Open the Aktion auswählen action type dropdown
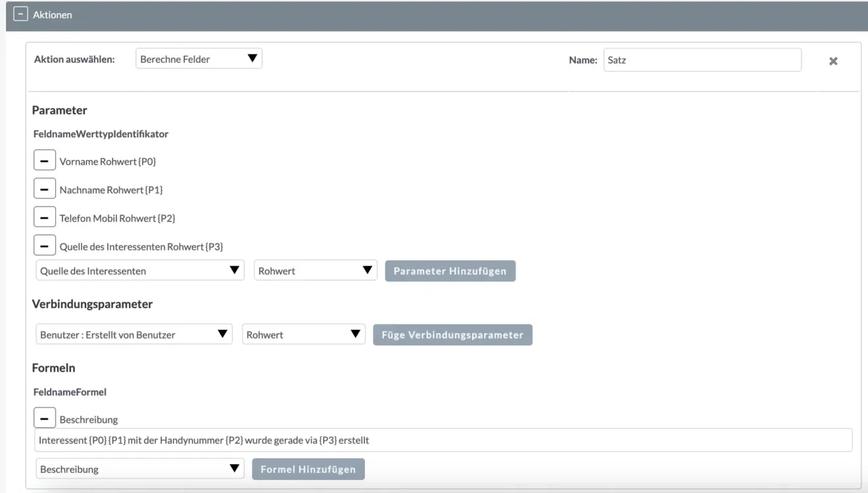The height and width of the screenshot is (493, 868). [199, 58]
